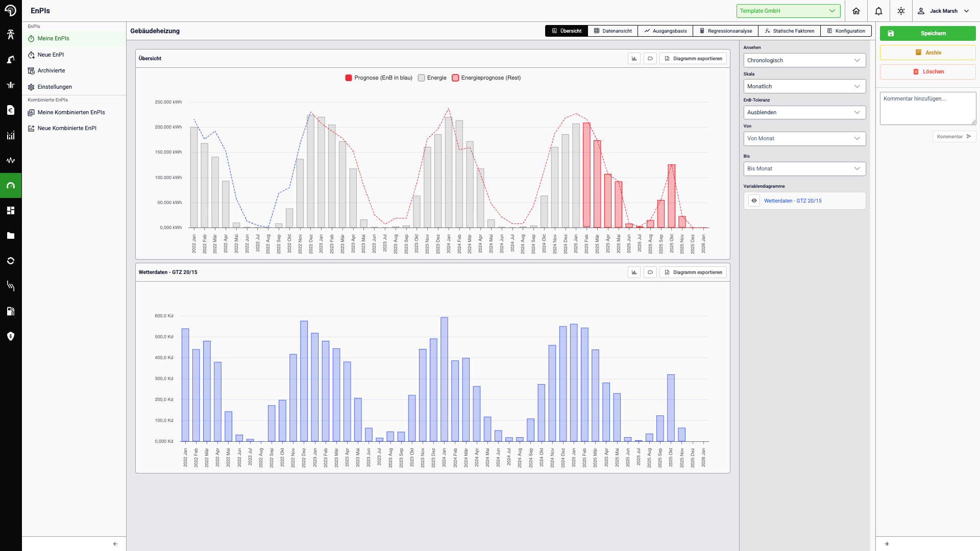Click the euro document sidebar icon

(x=11, y=110)
